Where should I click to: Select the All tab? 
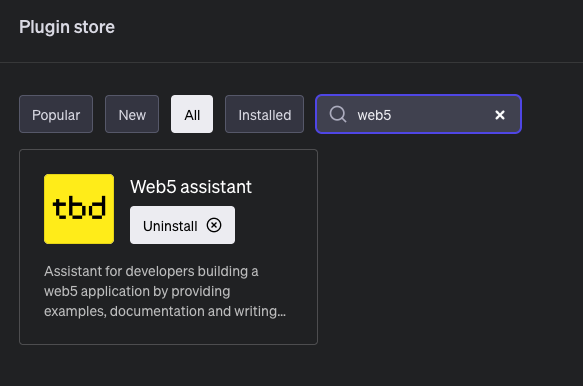click(192, 114)
